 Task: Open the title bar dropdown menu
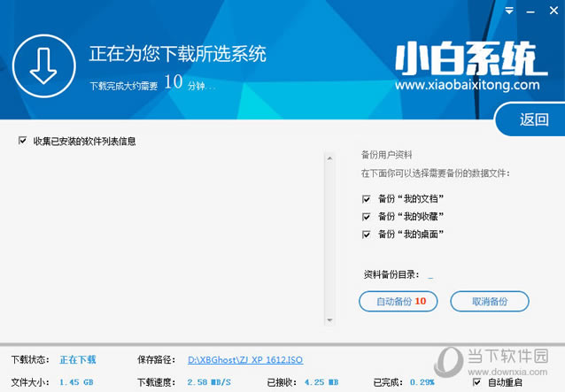pyautogui.click(x=509, y=12)
